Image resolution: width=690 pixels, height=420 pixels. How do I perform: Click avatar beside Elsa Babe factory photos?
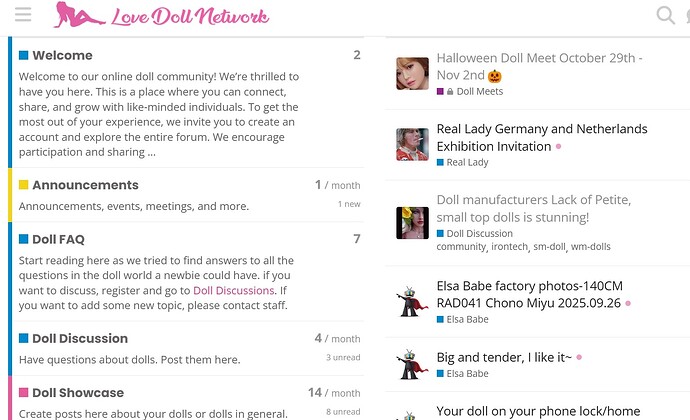point(413,300)
